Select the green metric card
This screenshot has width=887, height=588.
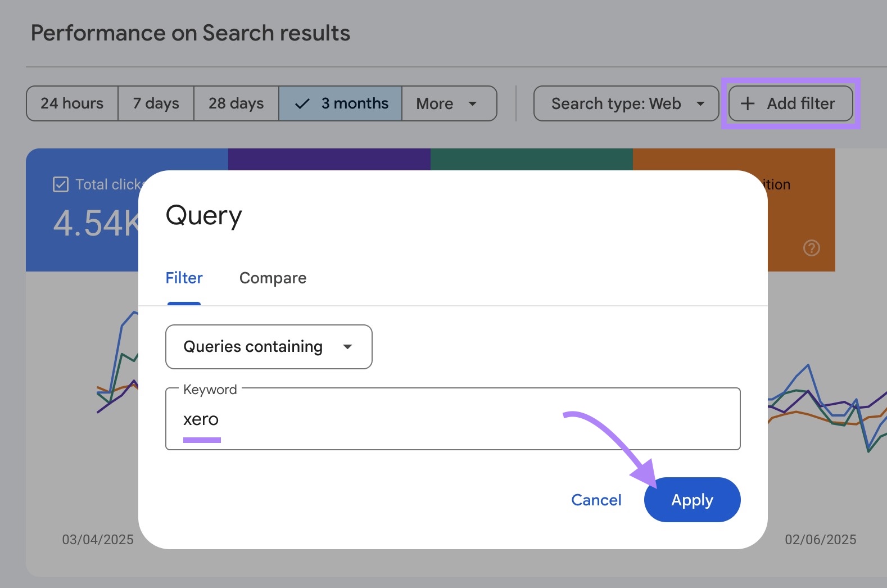coord(531,159)
